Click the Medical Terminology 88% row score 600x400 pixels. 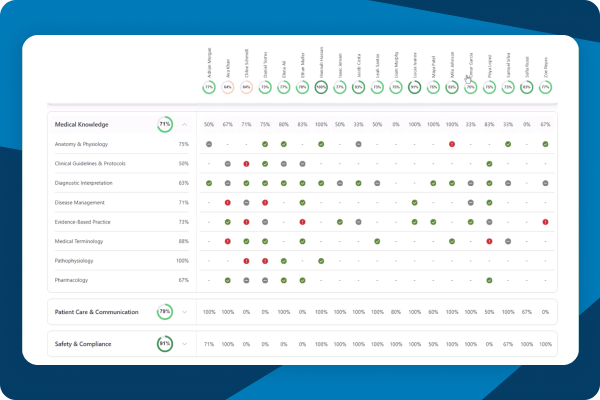point(184,242)
